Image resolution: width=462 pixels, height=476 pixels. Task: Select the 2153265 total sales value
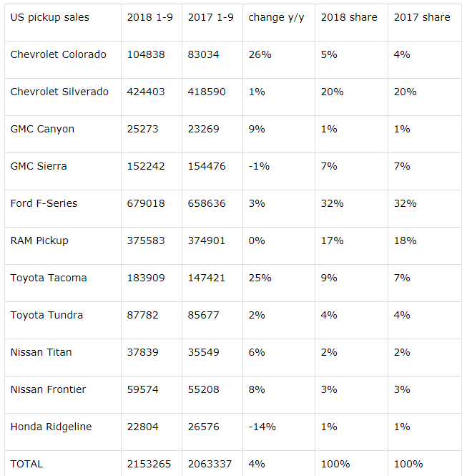[149, 464]
